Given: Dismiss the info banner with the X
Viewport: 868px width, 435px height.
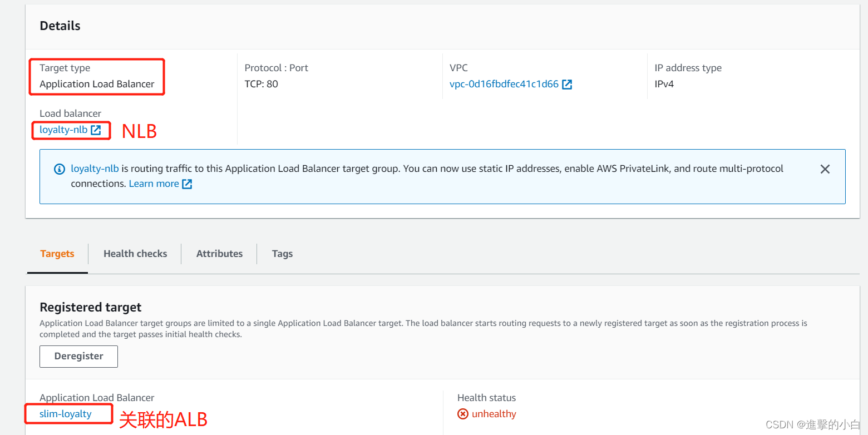Looking at the screenshot, I should pyautogui.click(x=825, y=169).
